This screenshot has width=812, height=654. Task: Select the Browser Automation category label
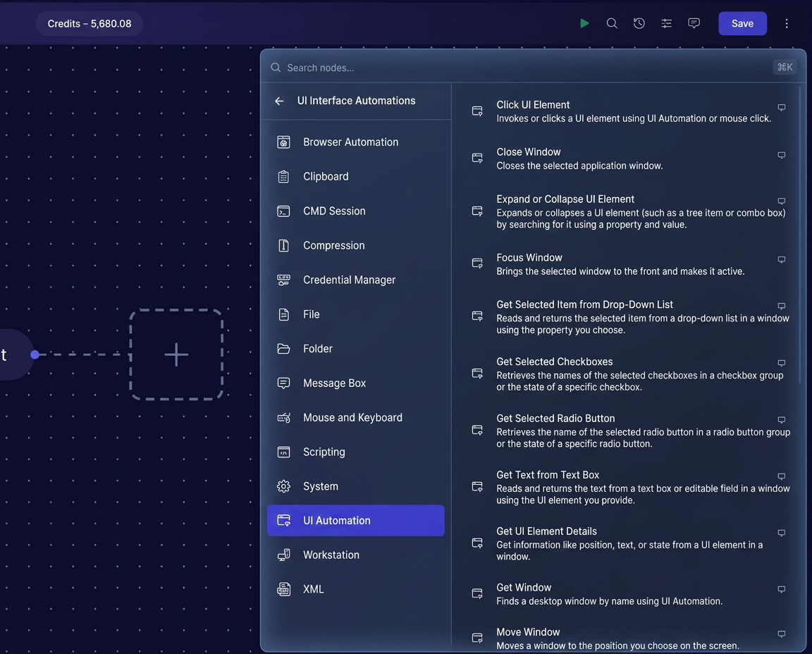tap(350, 142)
